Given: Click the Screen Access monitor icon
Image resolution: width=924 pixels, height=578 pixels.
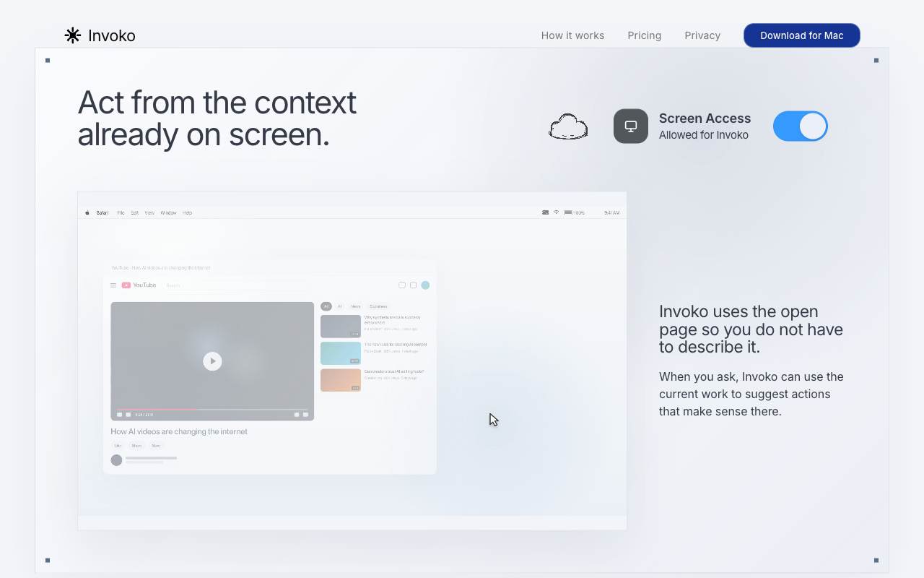Looking at the screenshot, I should click(x=631, y=126).
